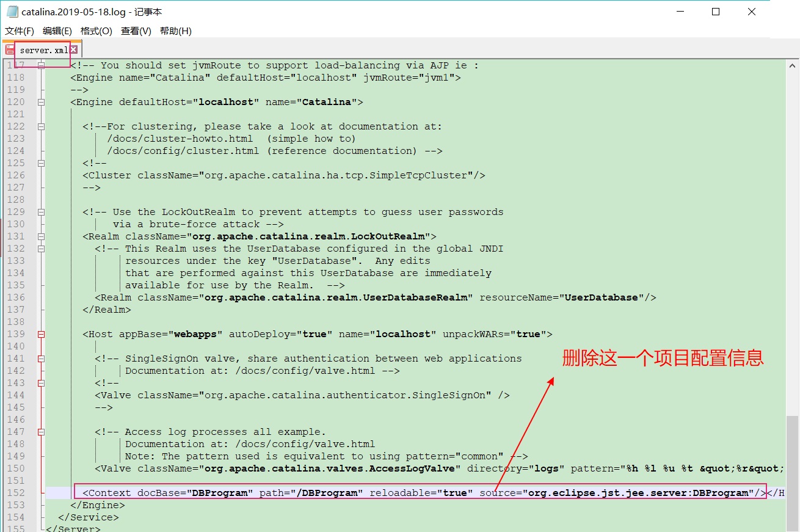
Task: Click unpackWARs="true" in the Host line
Action: pos(495,334)
